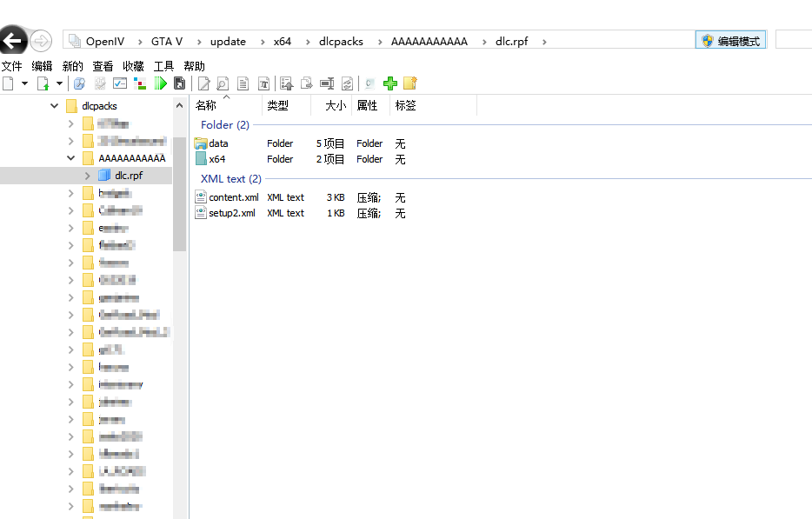Click the green plus add-file icon

point(390,83)
